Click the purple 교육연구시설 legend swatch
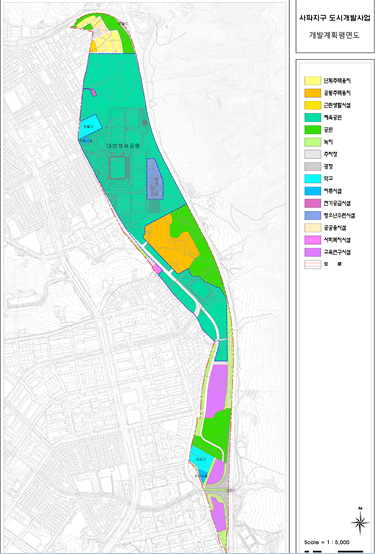Screen dimensions: 375x554 click(x=313, y=252)
